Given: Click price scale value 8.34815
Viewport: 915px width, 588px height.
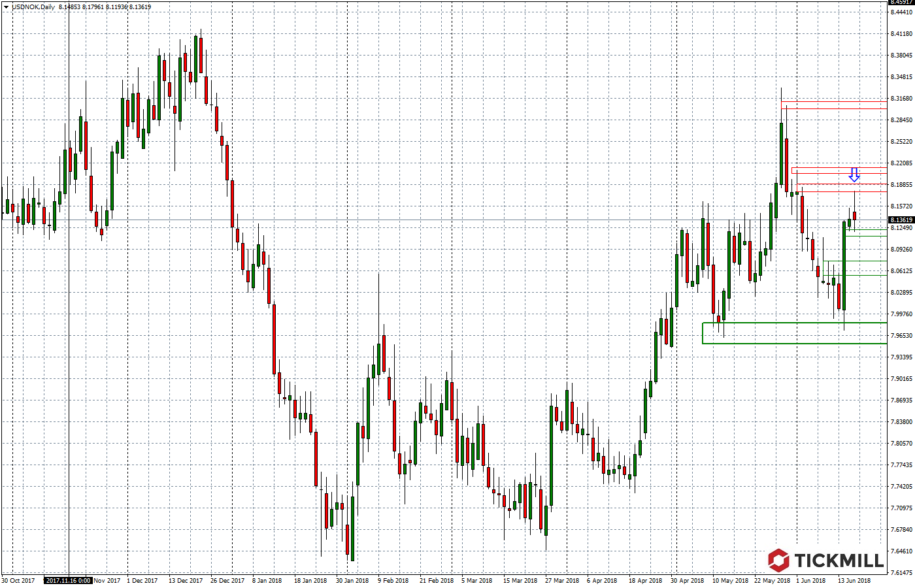Looking at the screenshot, I should [901, 77].
